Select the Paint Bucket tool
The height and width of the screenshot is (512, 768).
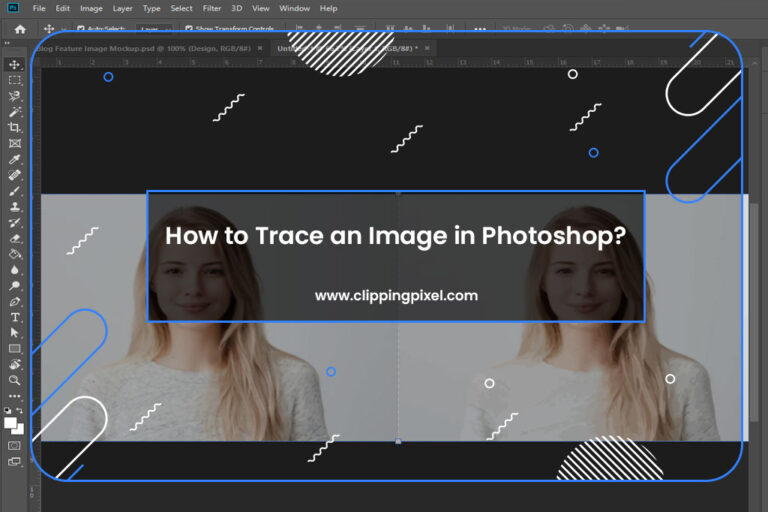(14, 254)
